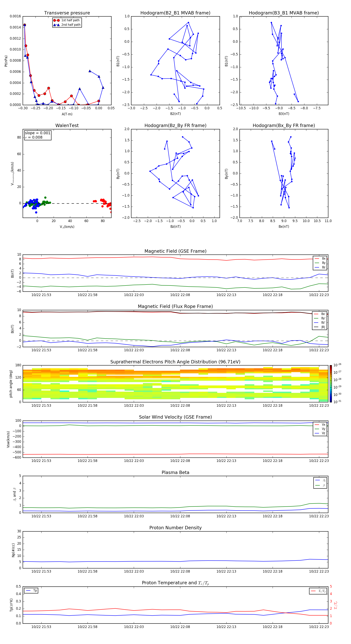Click the 'Plasma Beta' title
Screen dimensions: 351x644
175,472
